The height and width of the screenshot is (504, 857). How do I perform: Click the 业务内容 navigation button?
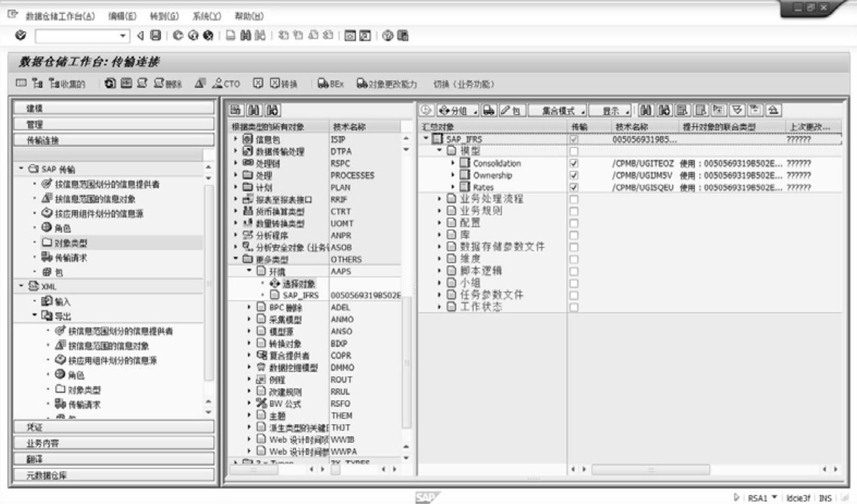[114, 442]
